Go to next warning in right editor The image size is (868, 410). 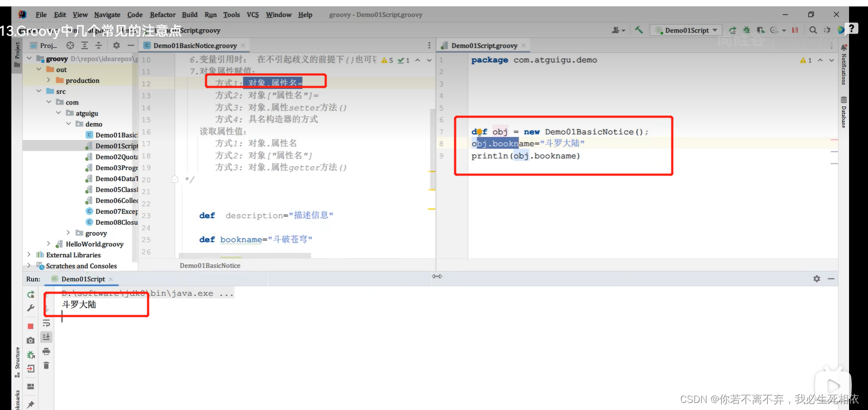pos(831,60)
